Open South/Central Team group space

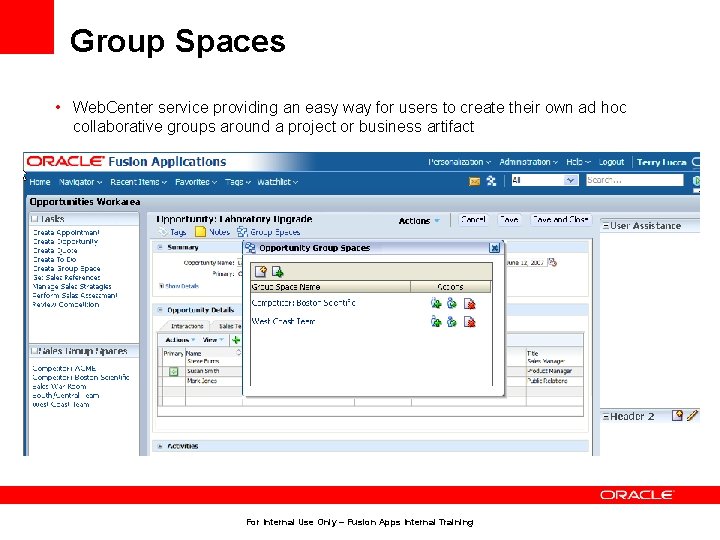[x=66, y=395]
